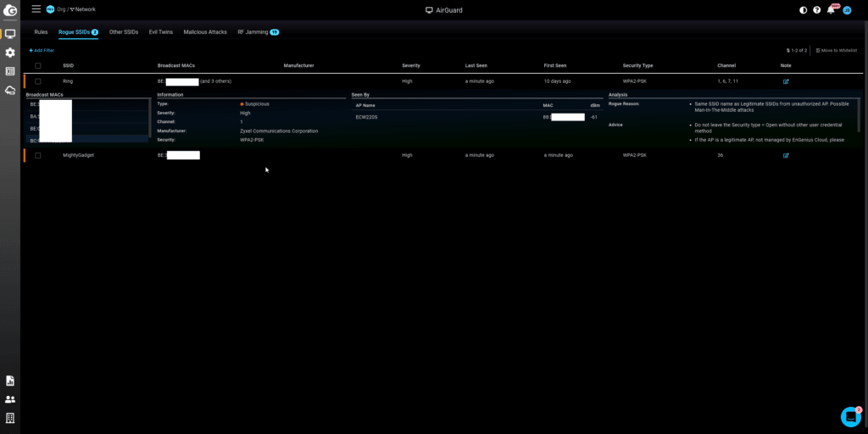This screenshot has width=868, height=434.
Task: Select the Ring row checkbox
Action: click(x=38, y=81)
